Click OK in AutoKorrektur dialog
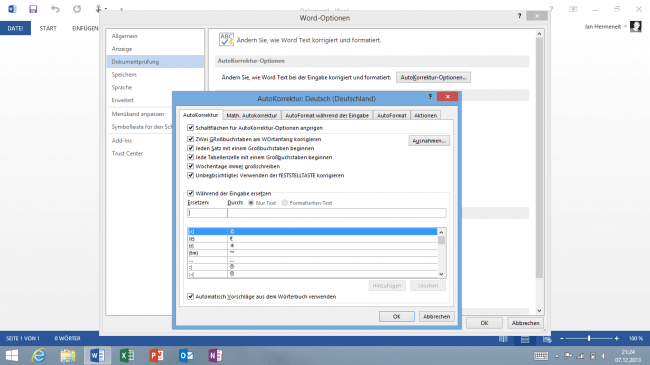Image resolution: width=650 pixels, height=365 pixels. [x=397, y=316]
